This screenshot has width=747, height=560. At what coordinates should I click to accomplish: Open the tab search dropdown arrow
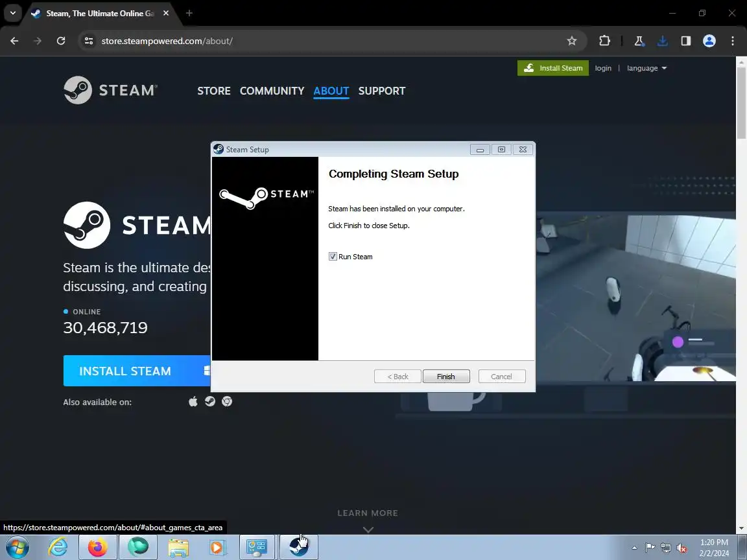(x=13, y=14)
